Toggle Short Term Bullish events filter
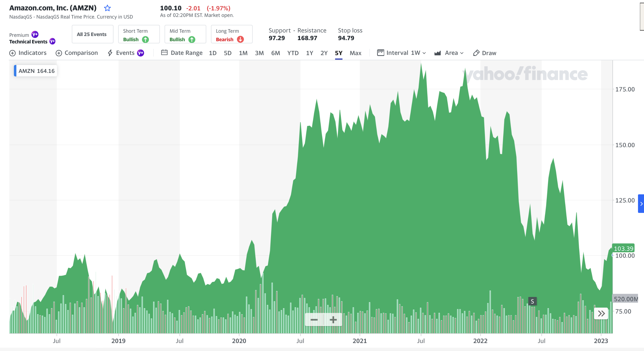644x351 pixels. (139, 34)
